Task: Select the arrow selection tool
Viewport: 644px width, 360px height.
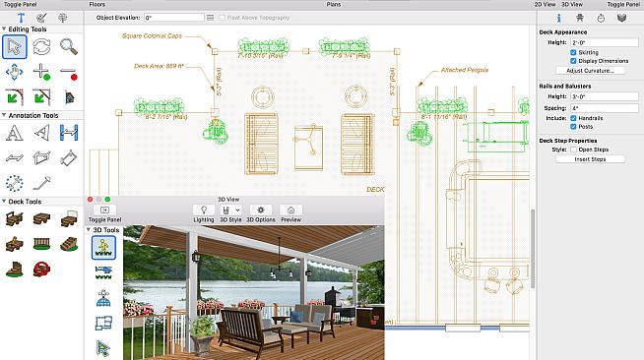Action: 15,47
